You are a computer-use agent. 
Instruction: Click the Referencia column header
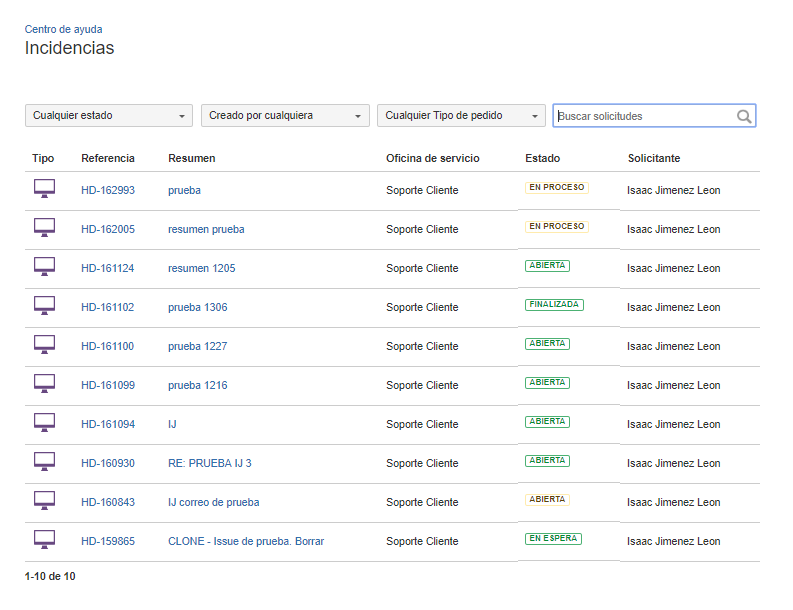[108, 158]
